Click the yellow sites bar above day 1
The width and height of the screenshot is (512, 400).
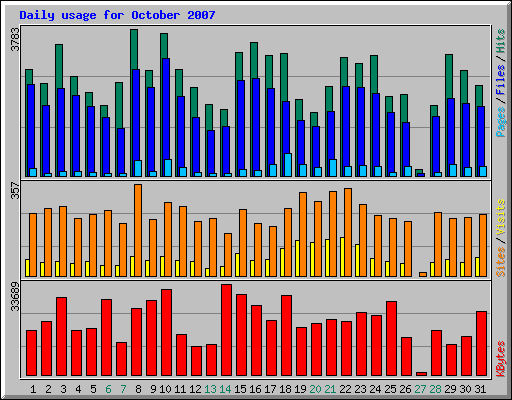27,268
